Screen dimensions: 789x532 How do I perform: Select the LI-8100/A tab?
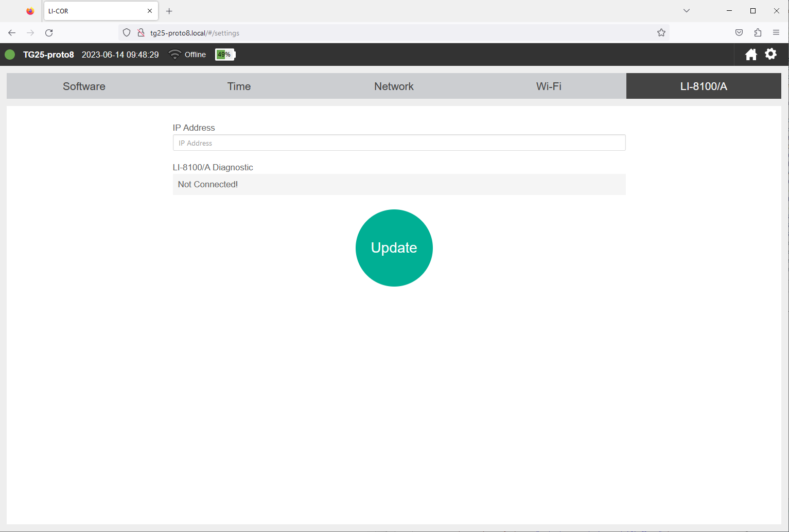point(704,86)
